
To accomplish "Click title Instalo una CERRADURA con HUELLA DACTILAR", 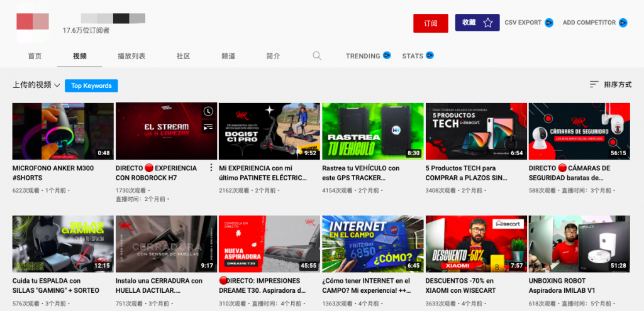I will [159, 286].
